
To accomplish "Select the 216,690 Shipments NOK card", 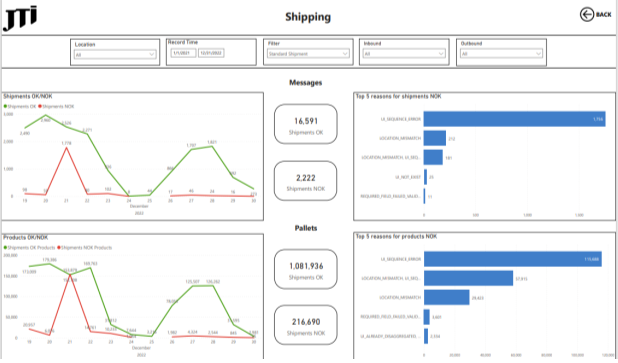I will pyautogui.click(x=305, y=325).
